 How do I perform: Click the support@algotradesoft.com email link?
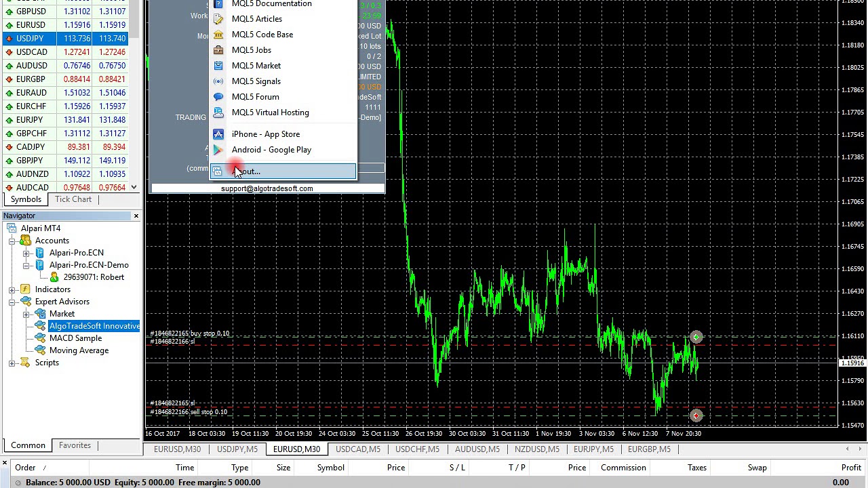coord(267,188)
